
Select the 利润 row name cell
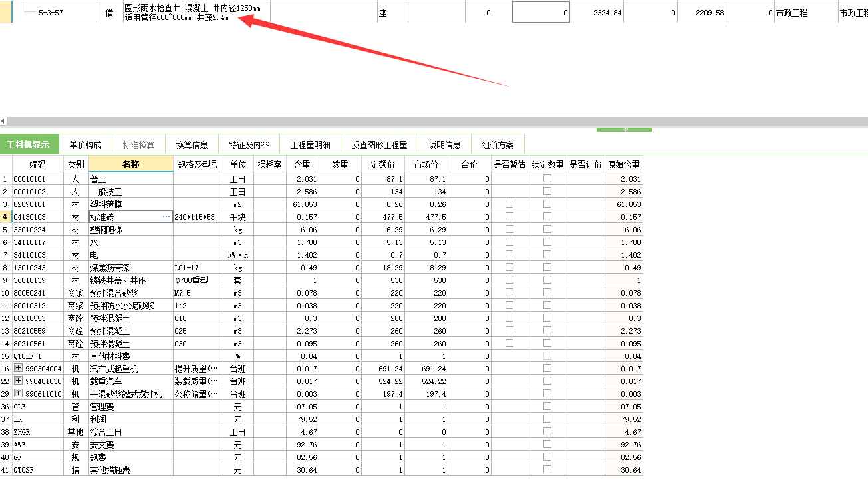coord(130,419)
